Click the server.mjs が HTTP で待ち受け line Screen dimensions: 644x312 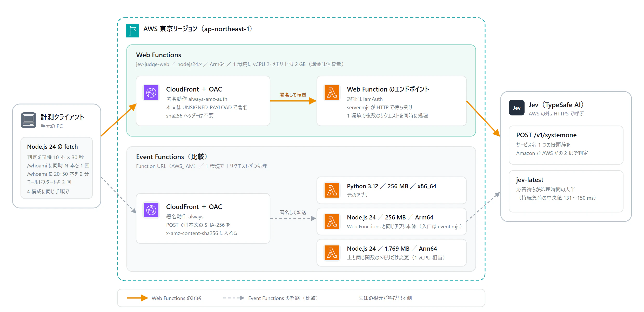point(380,107)
